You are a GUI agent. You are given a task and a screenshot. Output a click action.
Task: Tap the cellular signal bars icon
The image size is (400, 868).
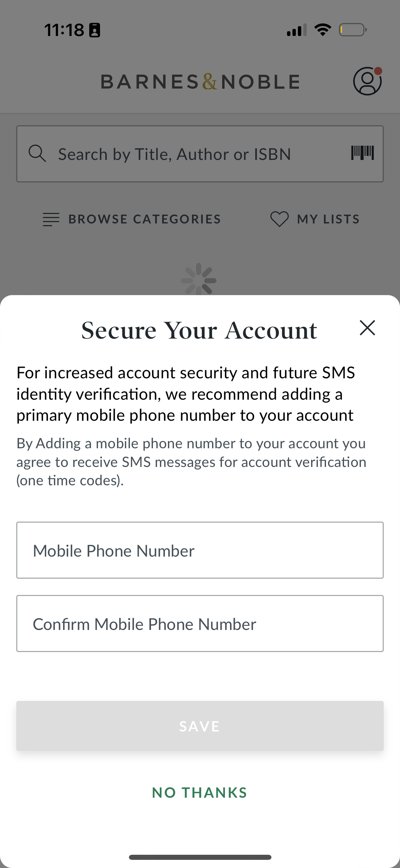[297, 30]
